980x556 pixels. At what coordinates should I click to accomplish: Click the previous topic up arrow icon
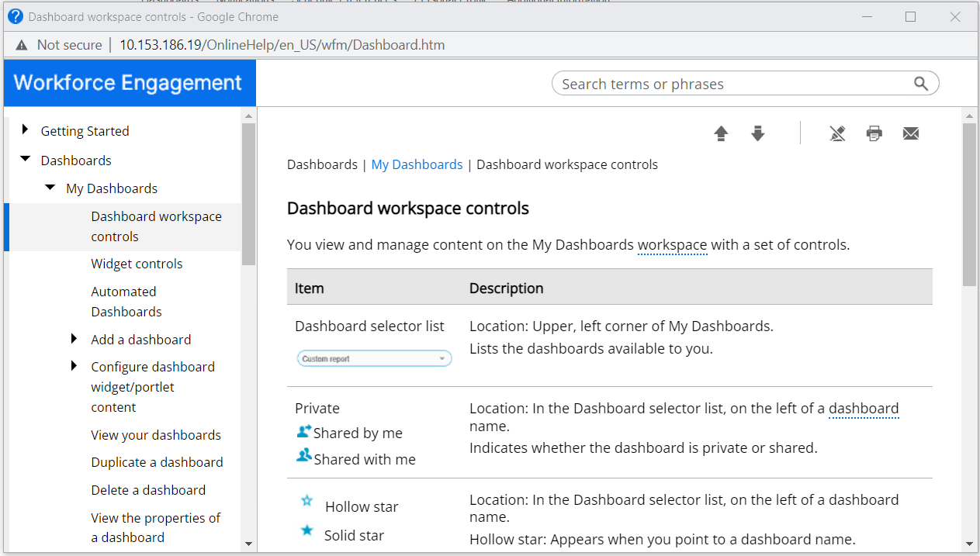[721, 134]
